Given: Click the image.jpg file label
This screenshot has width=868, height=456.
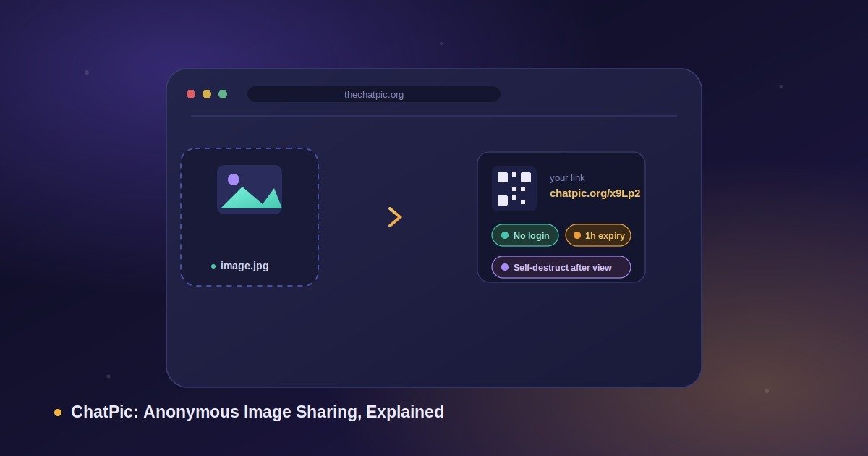Looking at the screenshot, I should click(244, 266).
